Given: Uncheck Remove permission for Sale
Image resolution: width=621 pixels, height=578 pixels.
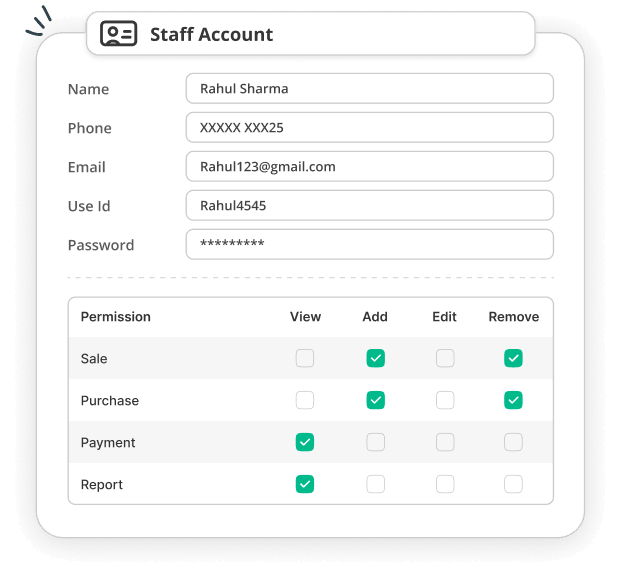Looking at the screenshot, I should (x=513, y=358).
